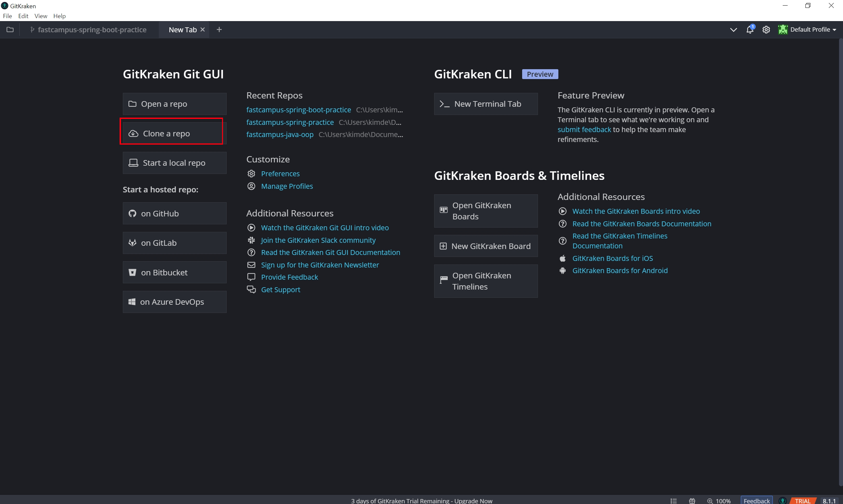This screenshot has height=504, width=843.
Task: Click the gift icon in status bar
Action: coord(692,501)
